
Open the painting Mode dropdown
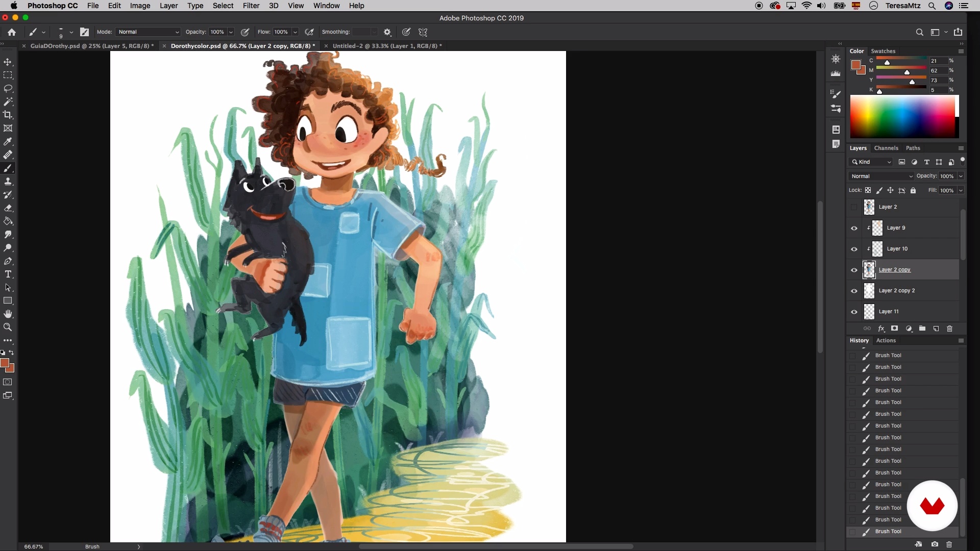tap(148, 32)
